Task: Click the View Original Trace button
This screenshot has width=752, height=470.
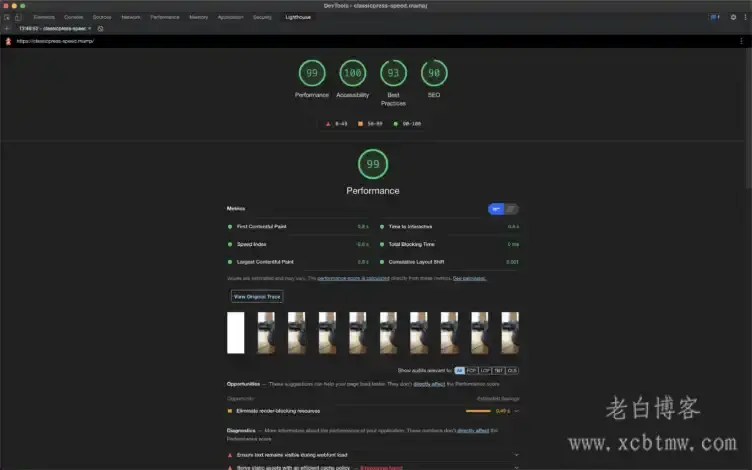Action: pos(257,296)
